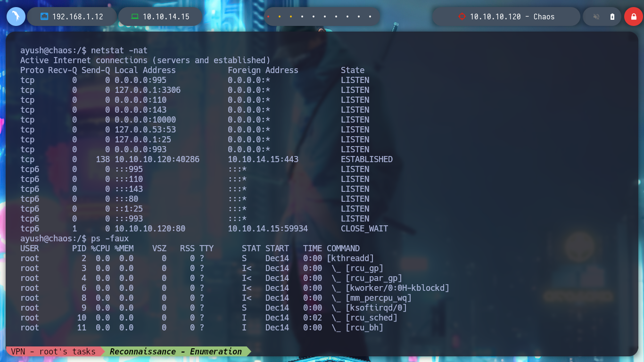Click local address 10.10.10.120:80
Image resolution: width=644 pixels, height=362 pixels.
[x=150, y=229]
